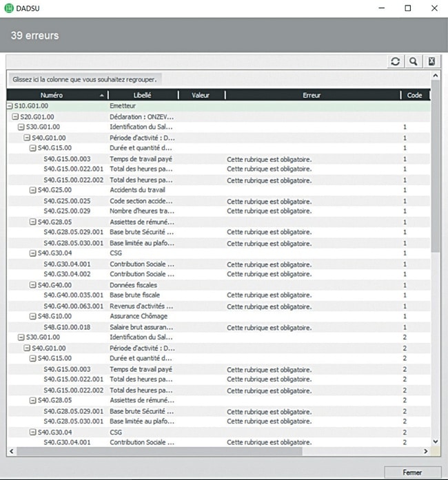Click the '39 erreurs' heading
The width and height of the screenshot is (448, 480).
tap(34, 36)
